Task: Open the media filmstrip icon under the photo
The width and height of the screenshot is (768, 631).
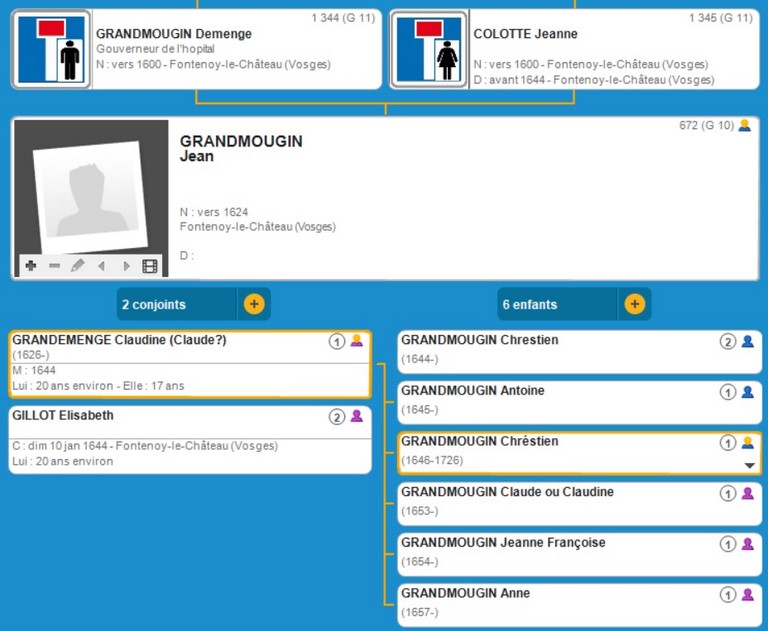Action: coord(150,266)
